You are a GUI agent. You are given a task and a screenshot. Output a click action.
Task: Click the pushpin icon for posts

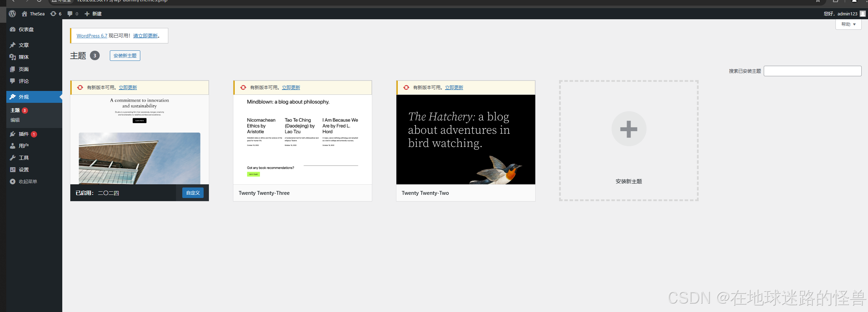tap(13, 45)
